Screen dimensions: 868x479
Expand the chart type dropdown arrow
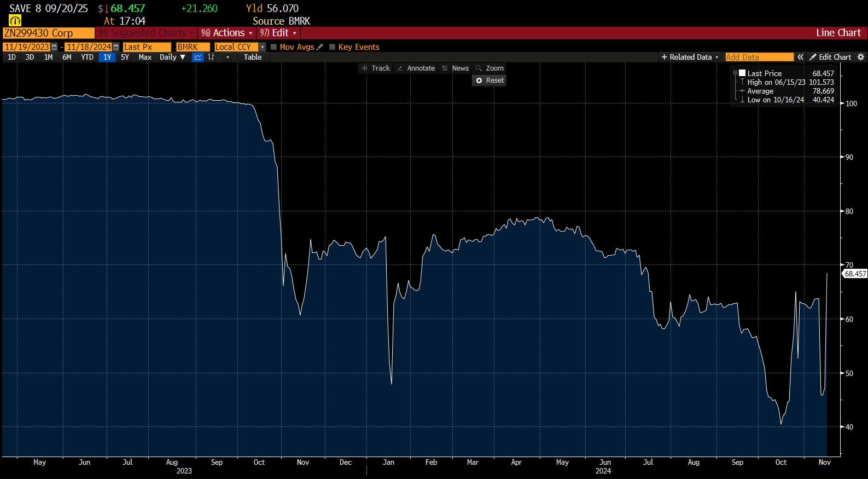coord(228,57)
